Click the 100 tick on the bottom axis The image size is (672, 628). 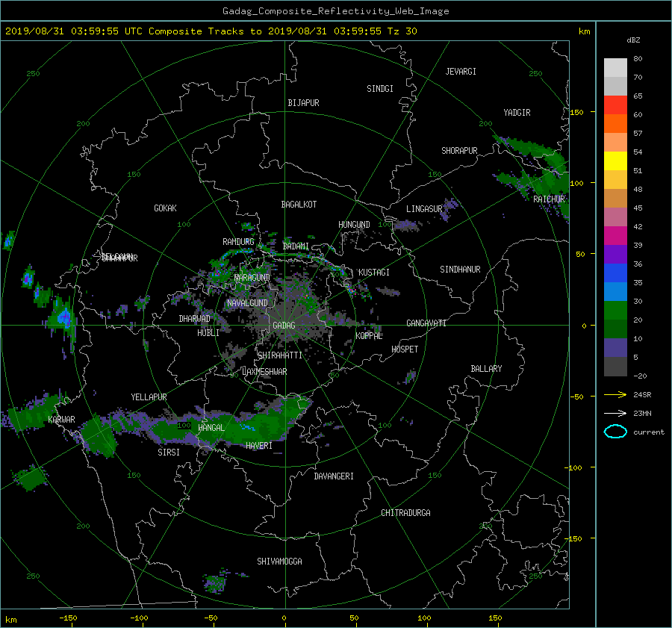(x=424, y=618)
